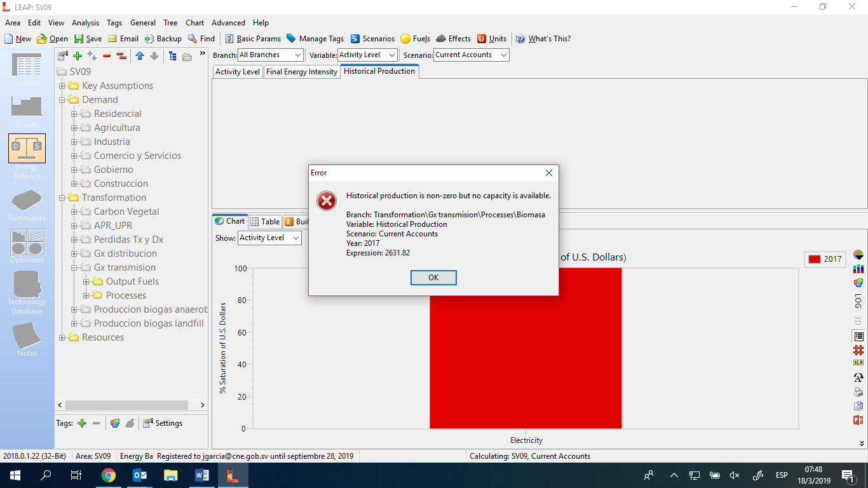Open Word from the Windows taskbar

click(x=202, y=475)
